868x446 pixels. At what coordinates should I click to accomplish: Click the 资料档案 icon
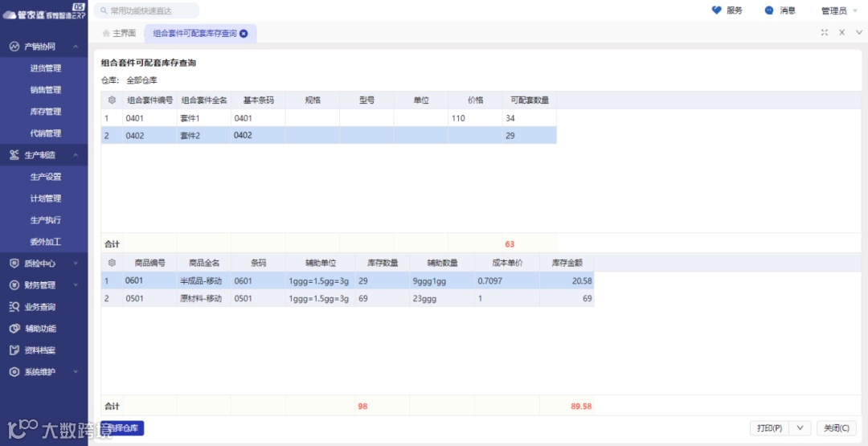tap(14, 350)
